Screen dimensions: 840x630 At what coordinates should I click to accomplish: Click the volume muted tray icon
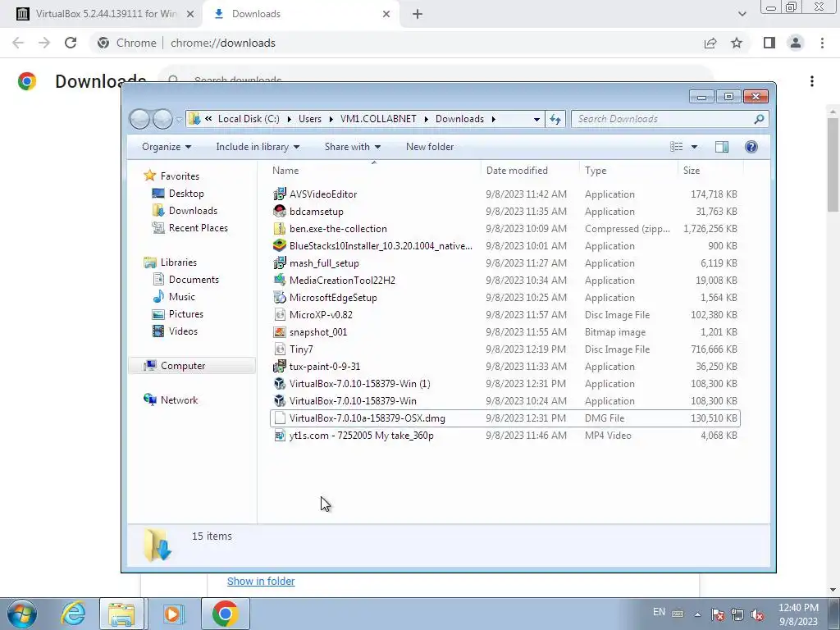click(757, 615)
